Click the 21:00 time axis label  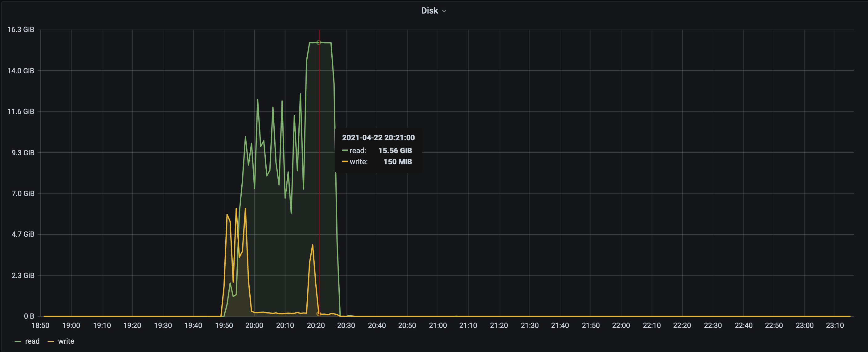pyautogui.click(x=438, y=325)
